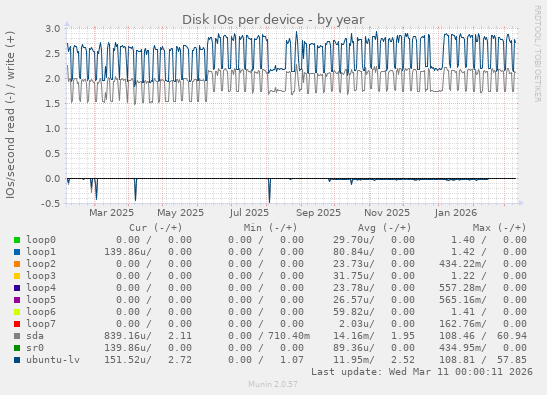This screenshot has width=547, height=395.
Task: Click the sr0 dark green legend swatch
Action: pos(17,348)
